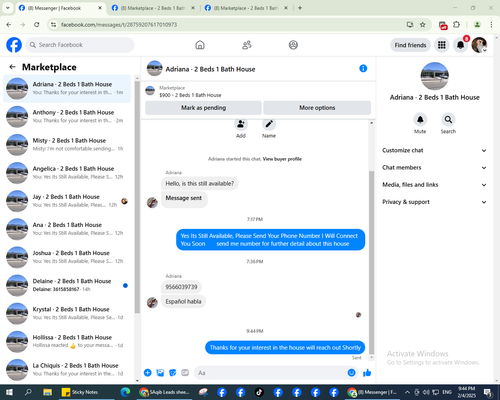The image size is (500, 400).
Task: Open chat with Krystal - 2 Beds 1 Bath House
Action: click(x=67, y=313)
